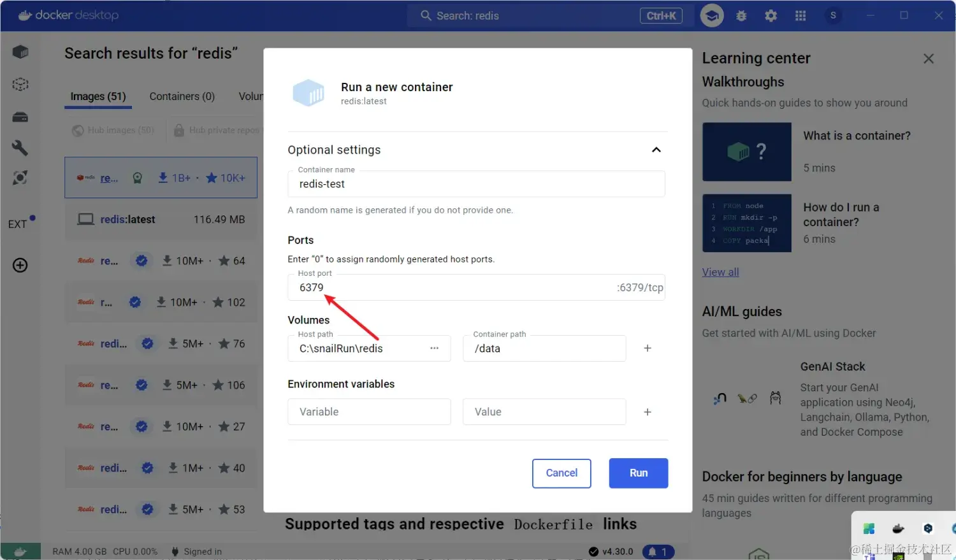Select the top redis result with 1B+ downloads
956x560 pixels.
pos(161,178)
